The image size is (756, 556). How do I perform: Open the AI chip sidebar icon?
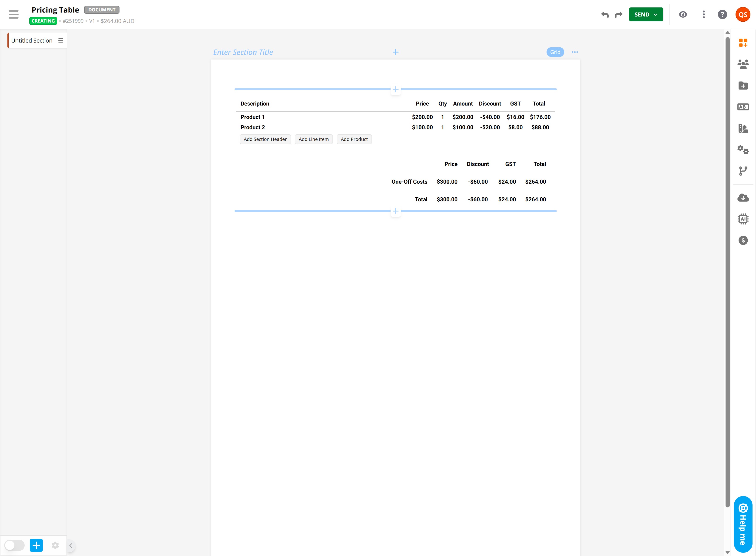tap(743, 219)
